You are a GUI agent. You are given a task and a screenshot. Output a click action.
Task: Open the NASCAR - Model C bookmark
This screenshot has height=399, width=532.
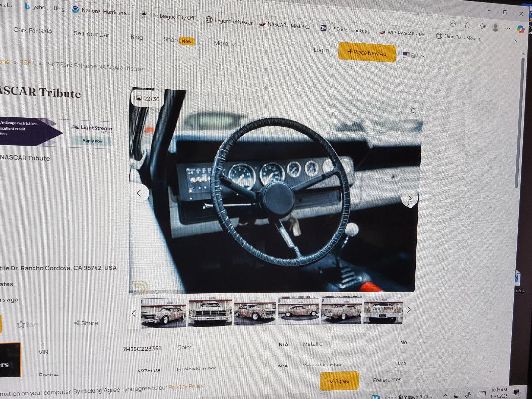tap(285, 25)
